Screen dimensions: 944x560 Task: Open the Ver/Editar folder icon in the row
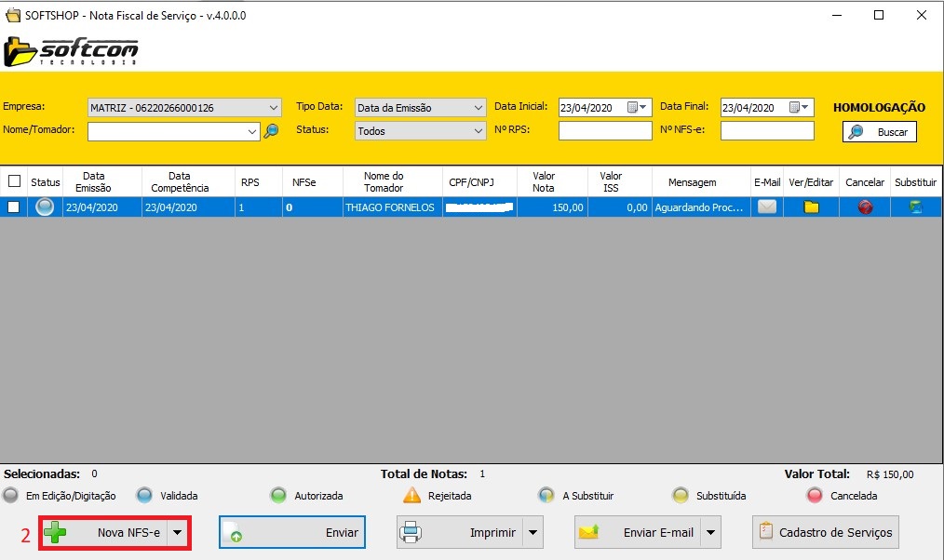coord(811,207)
